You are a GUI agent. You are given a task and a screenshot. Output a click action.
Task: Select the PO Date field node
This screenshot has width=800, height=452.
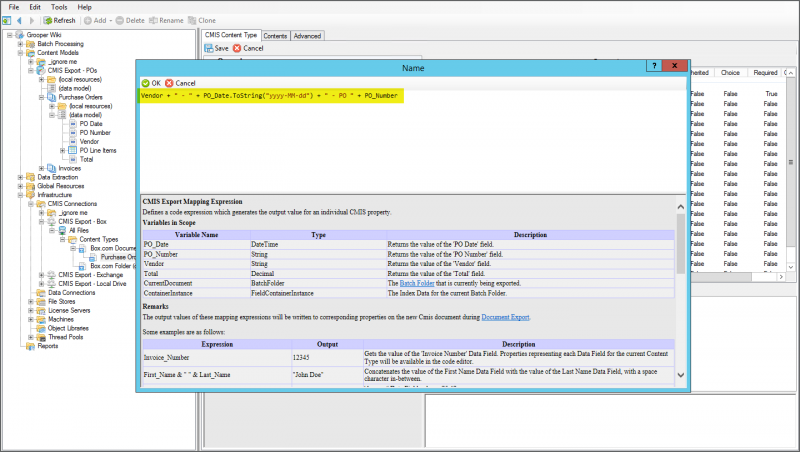[90, 124]
